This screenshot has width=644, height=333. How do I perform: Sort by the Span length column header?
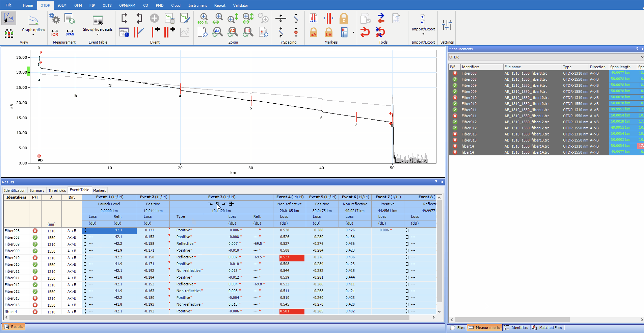[623, 67]
